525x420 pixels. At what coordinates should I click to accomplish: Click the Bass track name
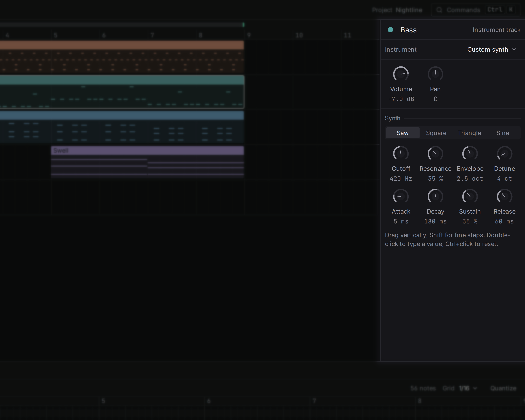click(x=408, y=30)
